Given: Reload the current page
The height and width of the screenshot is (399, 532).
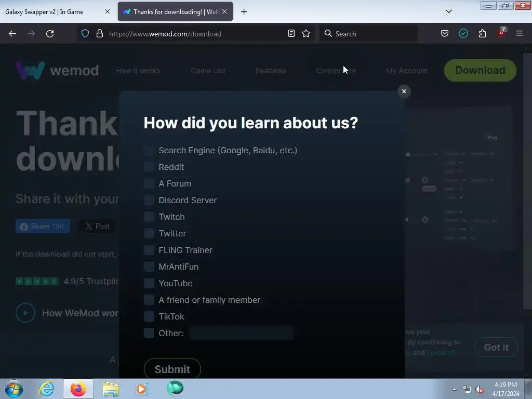Looking at the screenshot, I should point(50,34).
